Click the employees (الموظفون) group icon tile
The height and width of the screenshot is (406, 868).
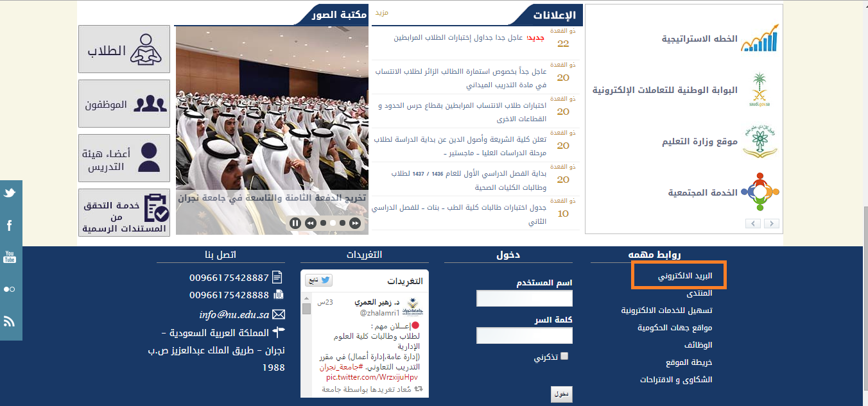click(125, 104)
